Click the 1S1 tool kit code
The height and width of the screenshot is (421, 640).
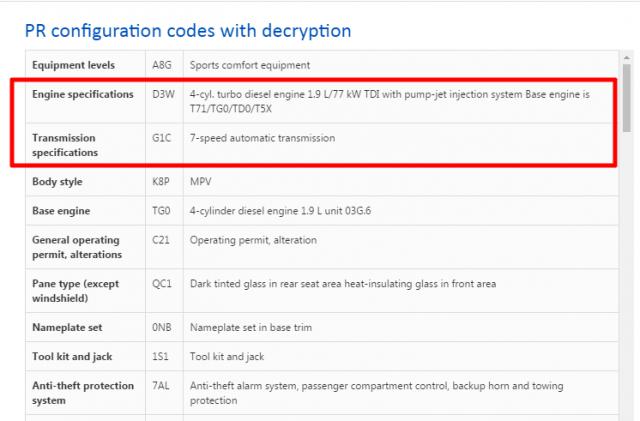click(160, 357)
